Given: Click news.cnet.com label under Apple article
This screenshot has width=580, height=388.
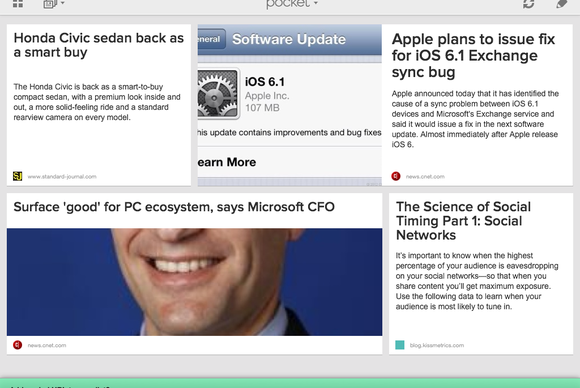Looking at the screenshot, I should click(425, 177).
